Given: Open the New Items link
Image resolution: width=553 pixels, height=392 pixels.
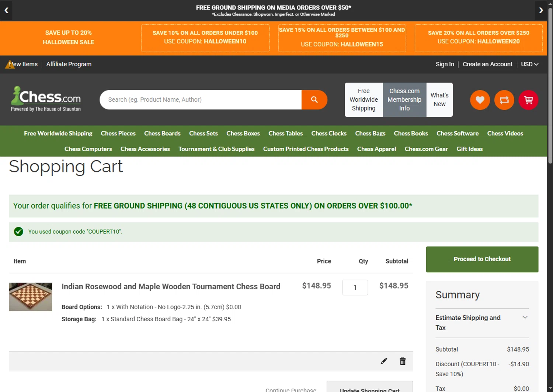Looking at the screenshot, I should pos(23,64).
